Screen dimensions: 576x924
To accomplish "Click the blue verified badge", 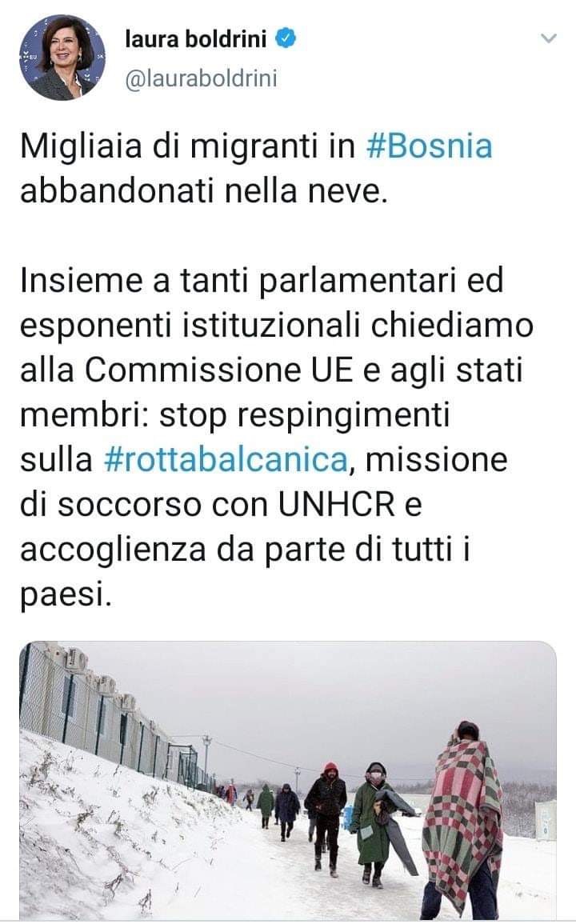I will (x=286, y=39).
